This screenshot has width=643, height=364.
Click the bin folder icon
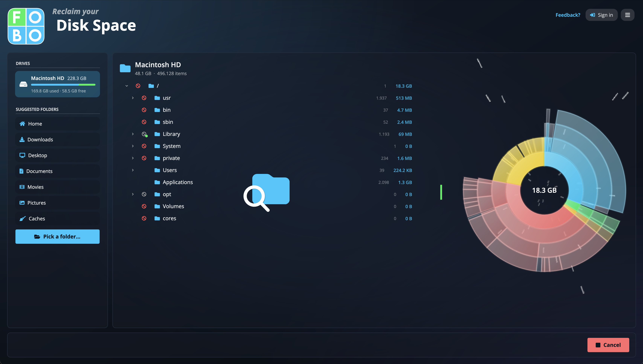coord(157,110)
